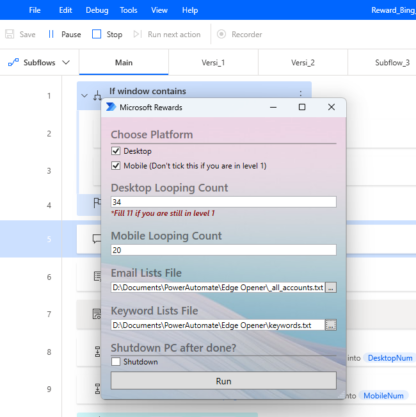Open the Help menu
This screenshot has width=416, height=417.
point(190,10)
